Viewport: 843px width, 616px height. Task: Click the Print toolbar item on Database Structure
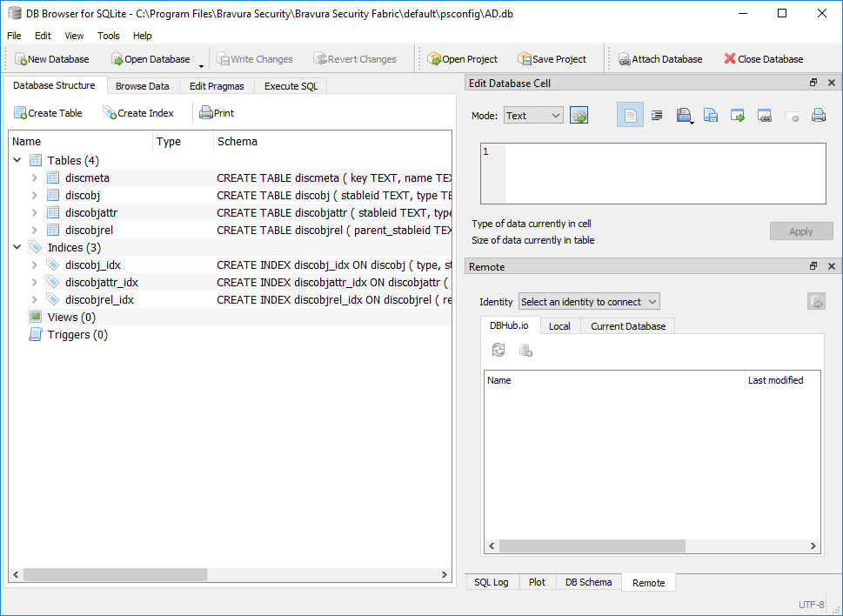(x=216, y=112)
